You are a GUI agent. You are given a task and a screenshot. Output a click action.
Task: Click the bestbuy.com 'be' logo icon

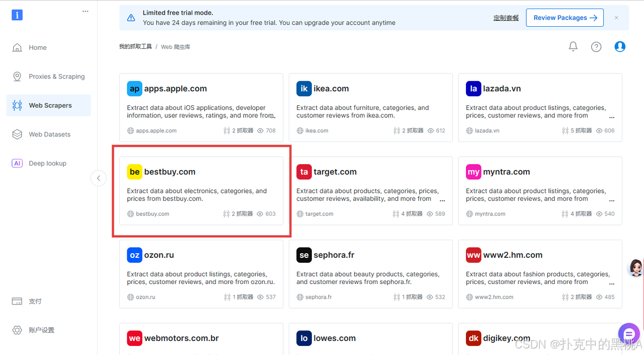135,172
